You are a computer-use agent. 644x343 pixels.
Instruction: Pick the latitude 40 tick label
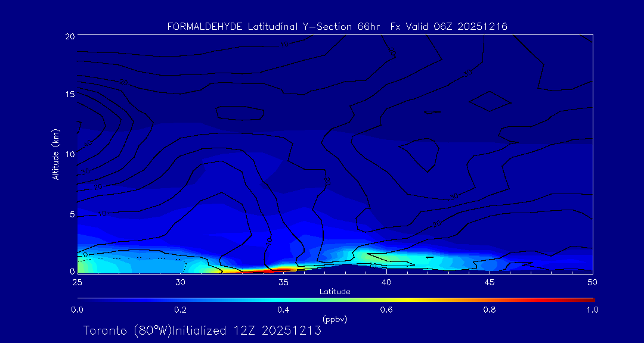click(386, 282)
